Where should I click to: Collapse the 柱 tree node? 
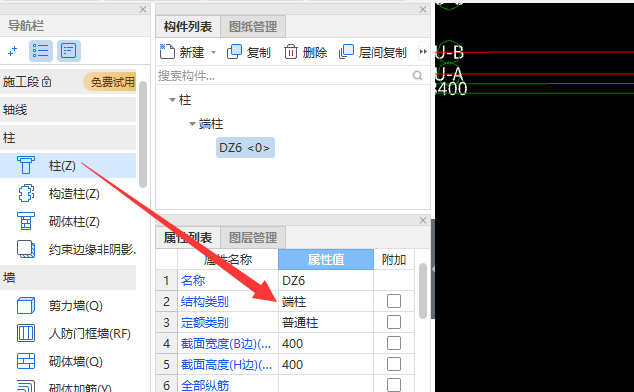[x=172, y=100]
